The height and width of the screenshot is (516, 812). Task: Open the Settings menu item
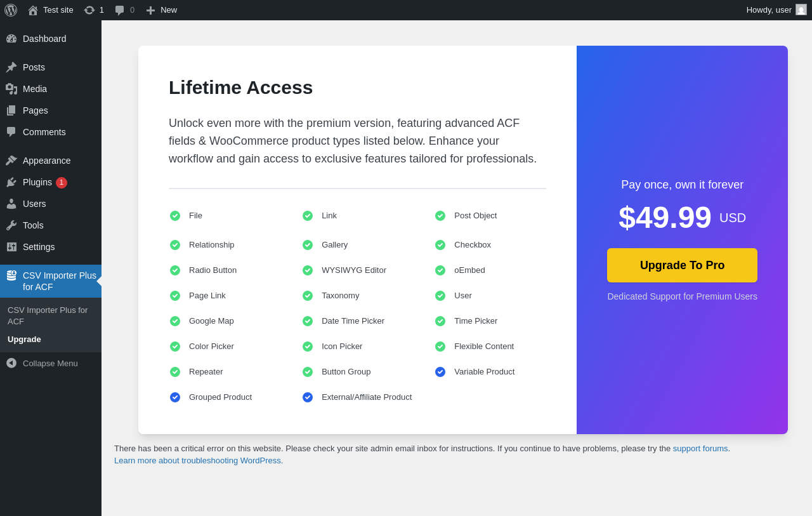(x=51, y=247)
